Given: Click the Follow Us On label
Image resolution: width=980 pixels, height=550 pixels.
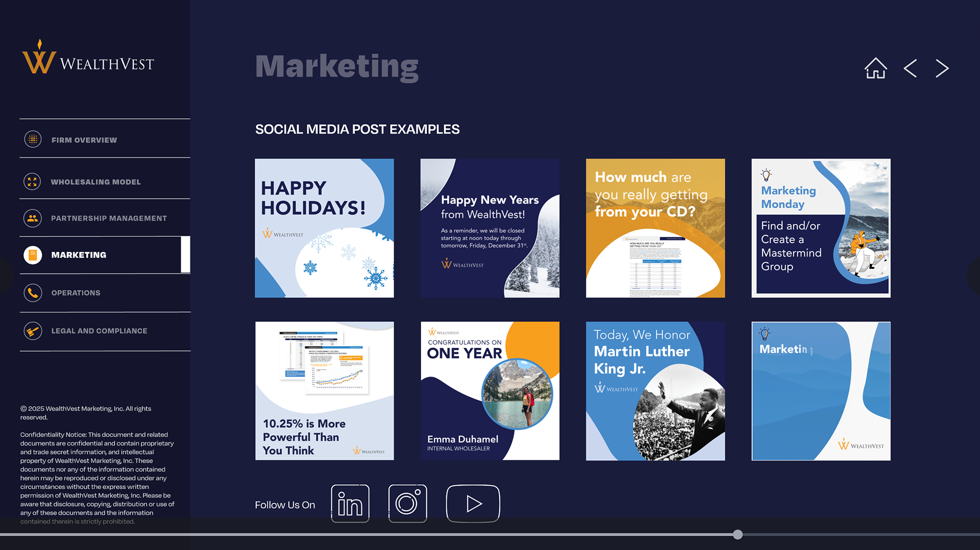Looking at the screenshot, I should (x=285, y=505).
